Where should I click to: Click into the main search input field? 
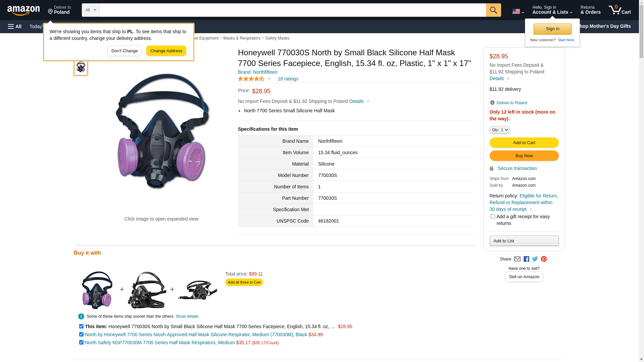coord(292,10)
